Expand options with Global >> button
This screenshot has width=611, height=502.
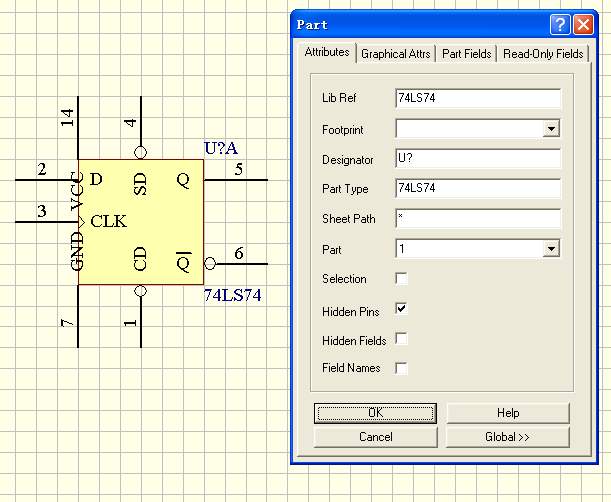coord(508,437)
